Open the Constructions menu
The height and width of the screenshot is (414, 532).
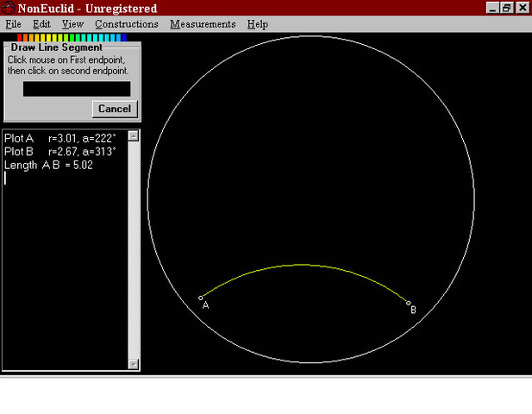click(127, 24)
